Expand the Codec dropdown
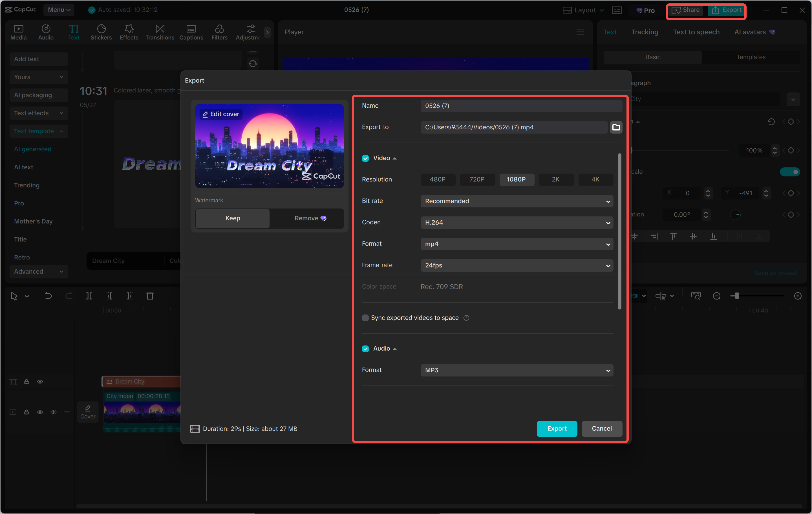 click(517, 222)
